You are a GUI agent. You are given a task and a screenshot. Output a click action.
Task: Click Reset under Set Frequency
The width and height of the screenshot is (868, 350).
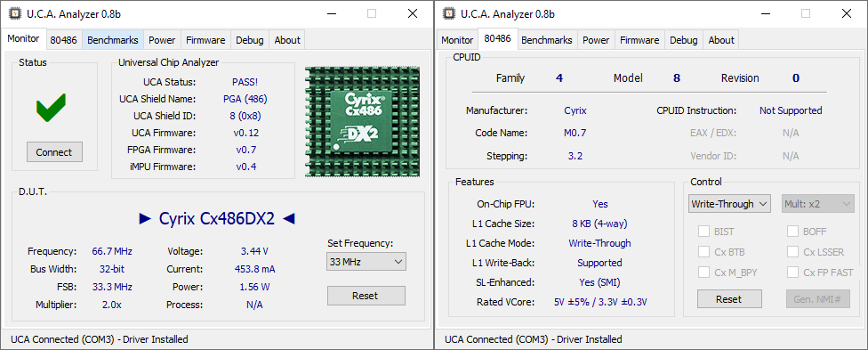[366, 296]
